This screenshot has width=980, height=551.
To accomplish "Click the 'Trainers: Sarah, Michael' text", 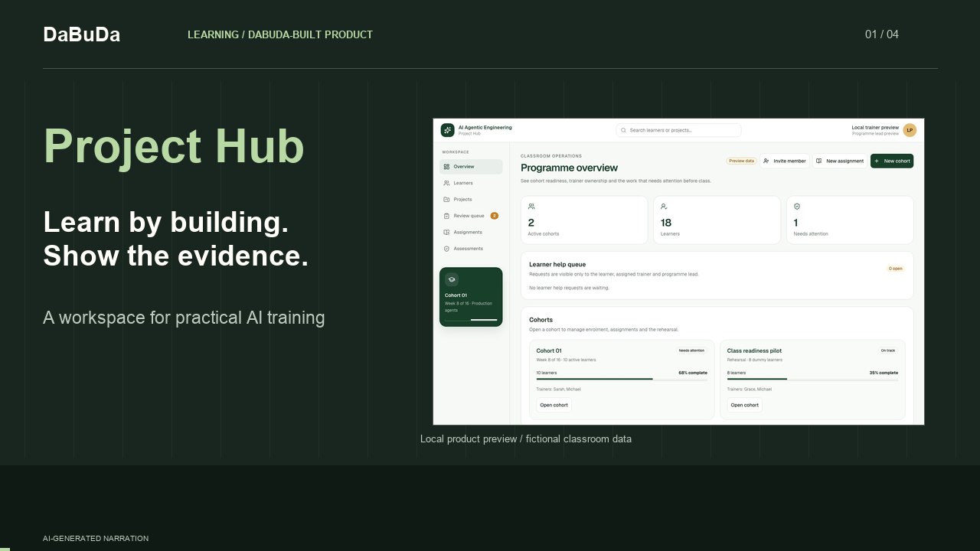I will 558,390.
